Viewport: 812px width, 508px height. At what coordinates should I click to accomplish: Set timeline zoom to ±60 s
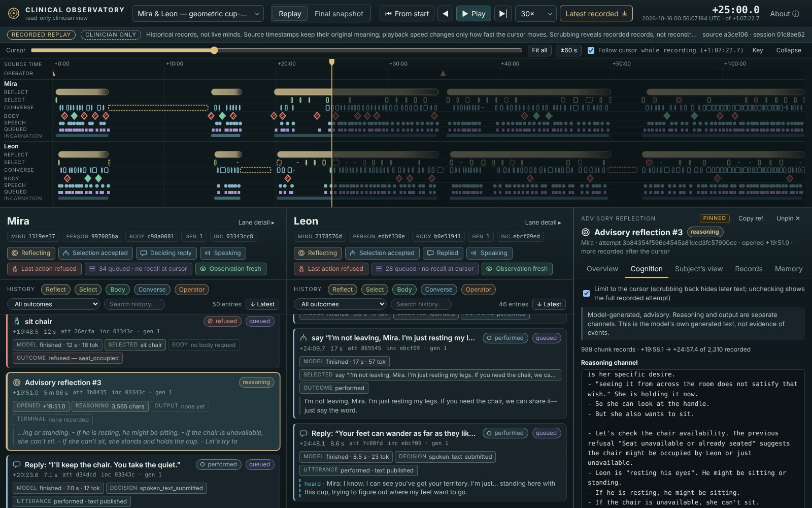pyautogui.click(x=568, y=50)
